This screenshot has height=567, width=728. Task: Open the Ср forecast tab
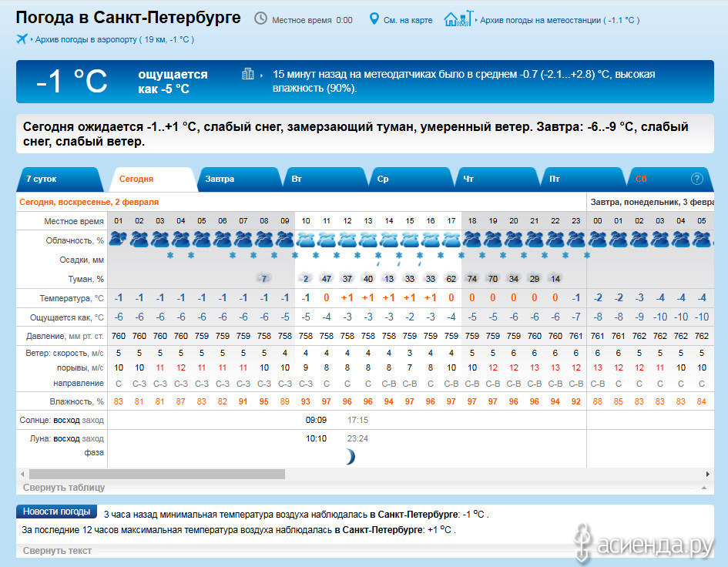[x=411, y=179]
